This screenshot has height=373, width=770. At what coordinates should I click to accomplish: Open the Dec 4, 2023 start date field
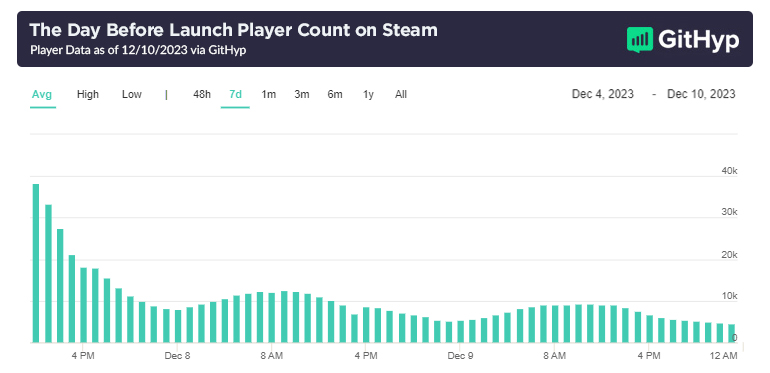coord(603,94)
